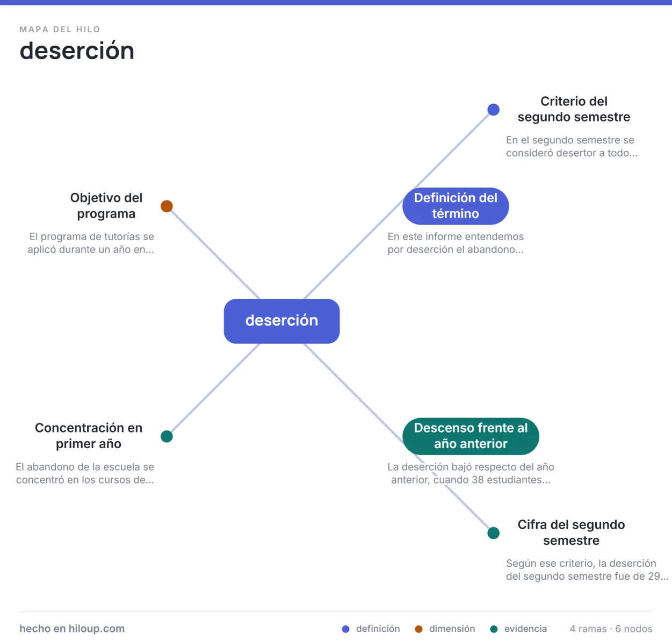Click the orange dot beside Objetivo del programa
Viewport: 672px width, 641px height.
tap(167, 206)
